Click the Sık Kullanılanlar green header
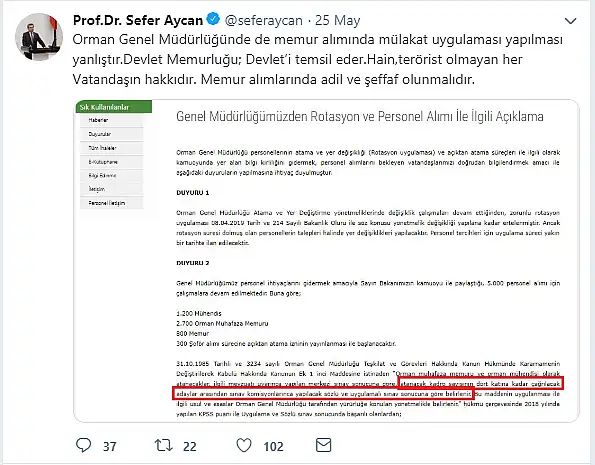The height and width of the screenshot is (465, 595). tap(114, 107)
